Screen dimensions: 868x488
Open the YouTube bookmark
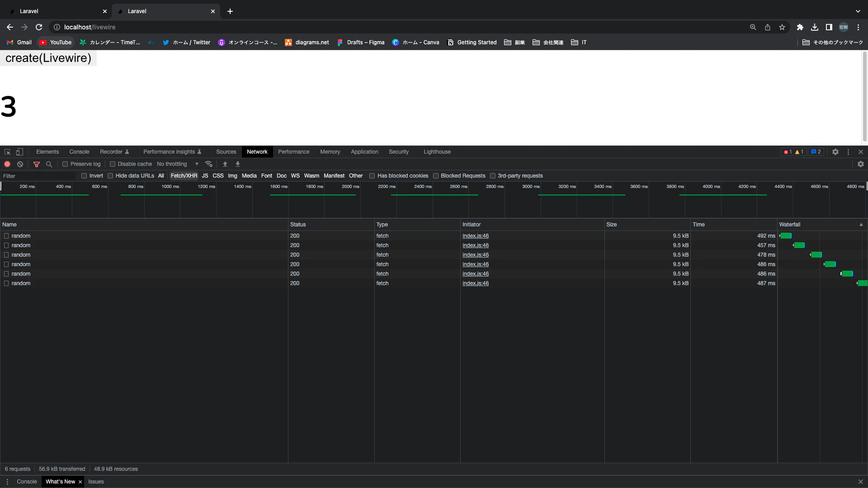[56, 42]
